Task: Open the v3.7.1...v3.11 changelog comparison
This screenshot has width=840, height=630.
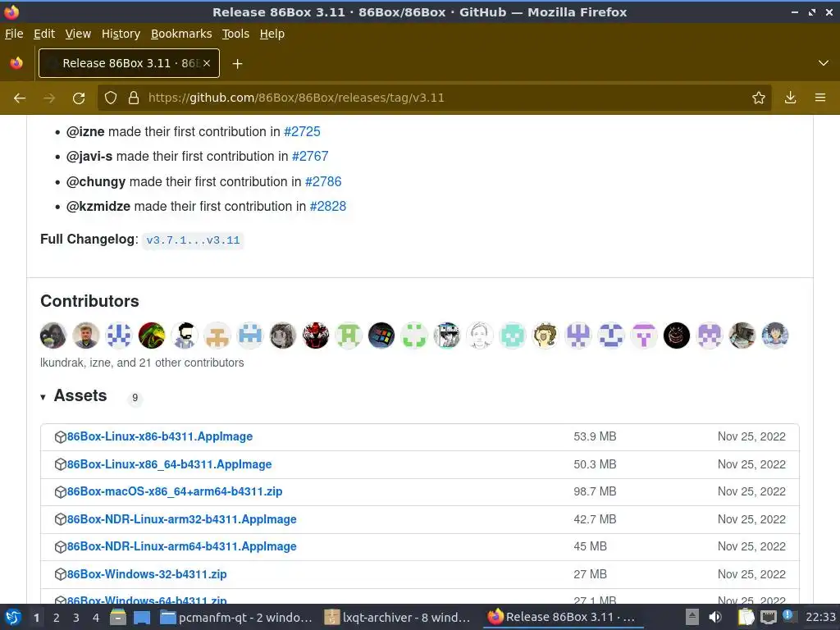Action: point(193,240)
